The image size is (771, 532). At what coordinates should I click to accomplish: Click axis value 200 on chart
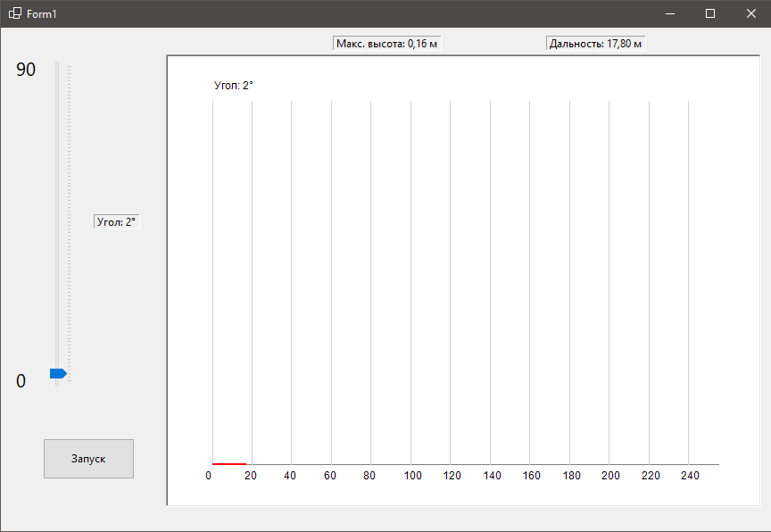pos(610,476)
